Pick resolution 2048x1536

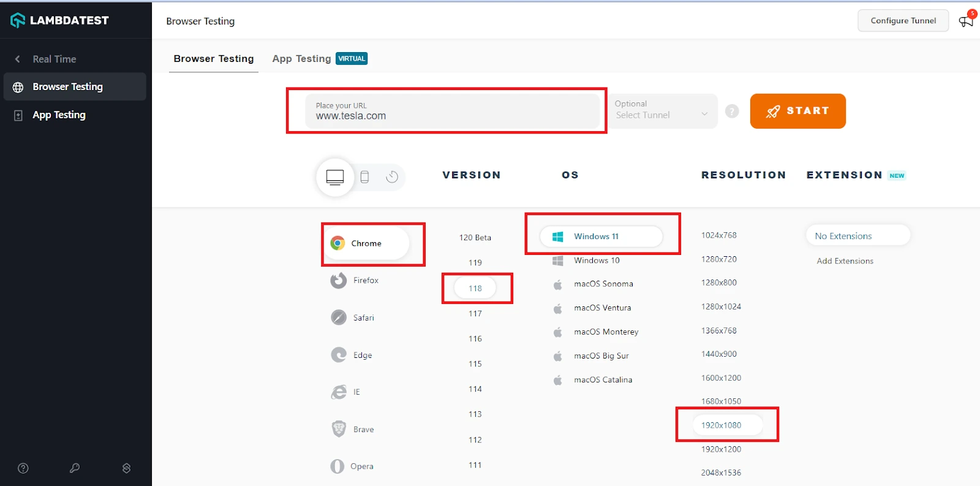pos(721,473)
